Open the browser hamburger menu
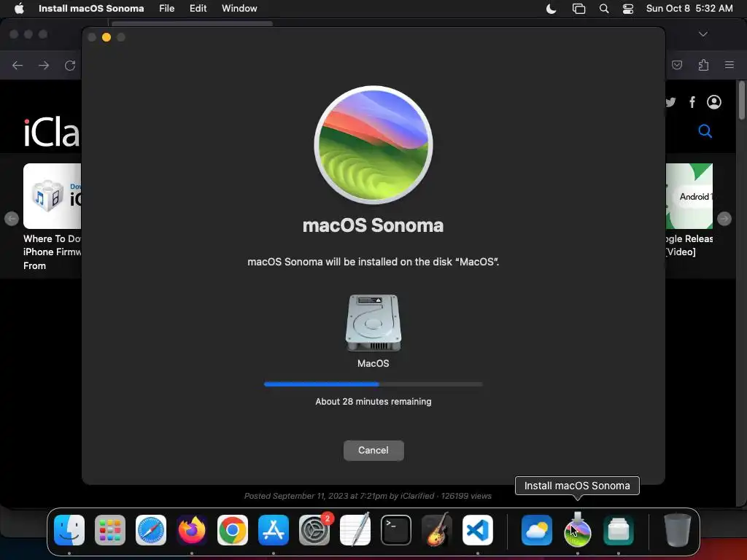 pos(729,65)
